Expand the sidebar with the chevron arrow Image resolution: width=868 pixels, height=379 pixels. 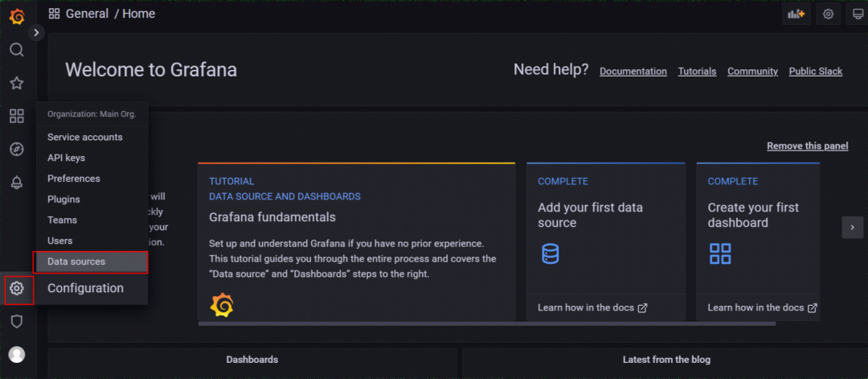(36, 33)
